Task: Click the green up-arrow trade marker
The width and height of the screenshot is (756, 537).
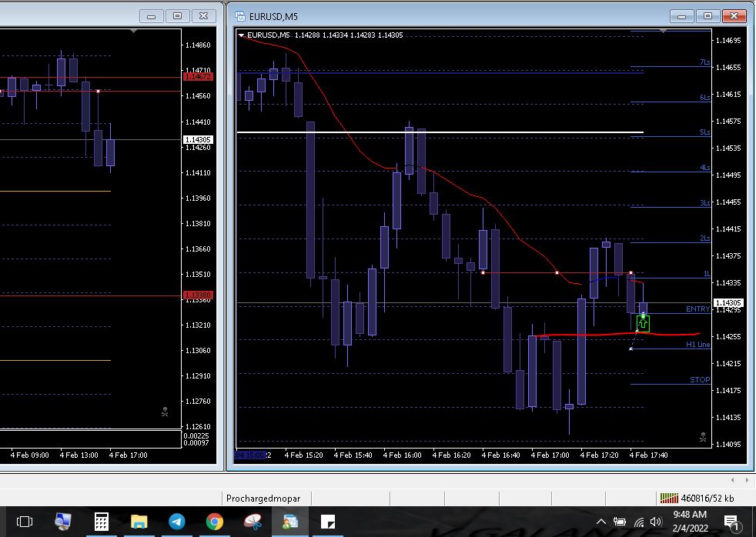Action: [643, 323]
